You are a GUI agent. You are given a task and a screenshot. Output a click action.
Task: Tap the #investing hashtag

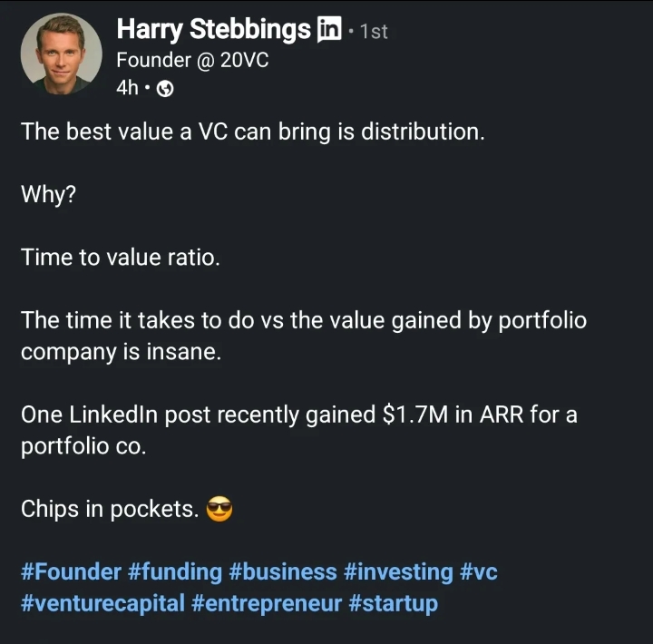(x=398, y=571)
